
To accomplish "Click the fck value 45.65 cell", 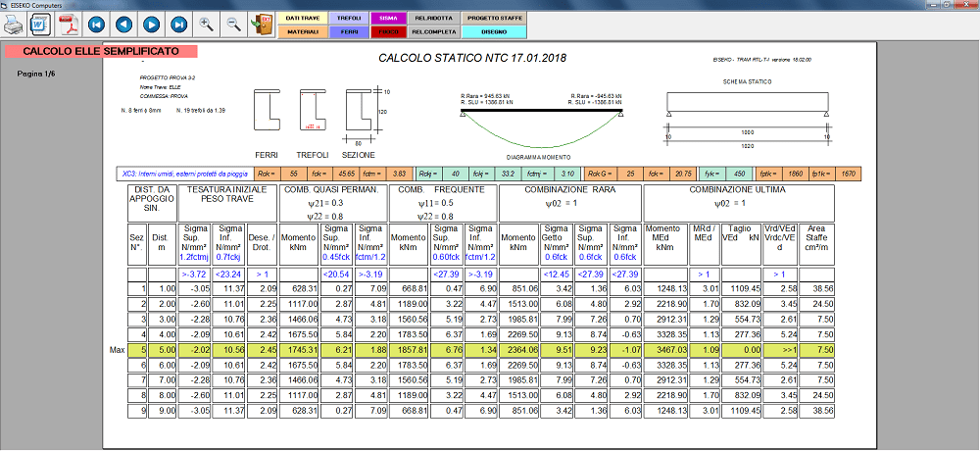I will (x=345, y=174).
